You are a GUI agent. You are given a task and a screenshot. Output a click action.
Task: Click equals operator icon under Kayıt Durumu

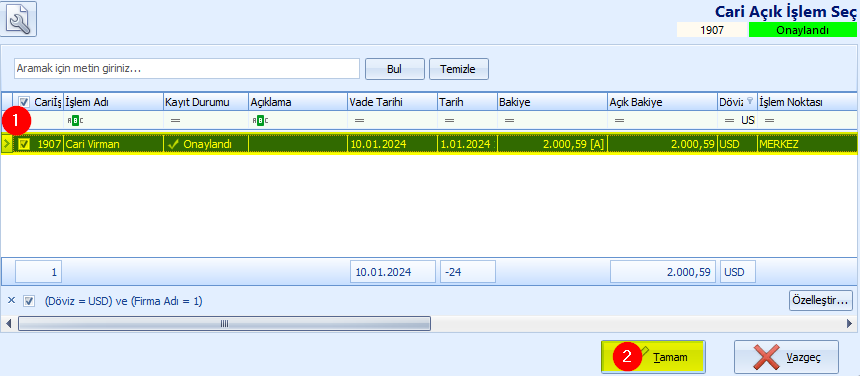click(176, 120)
